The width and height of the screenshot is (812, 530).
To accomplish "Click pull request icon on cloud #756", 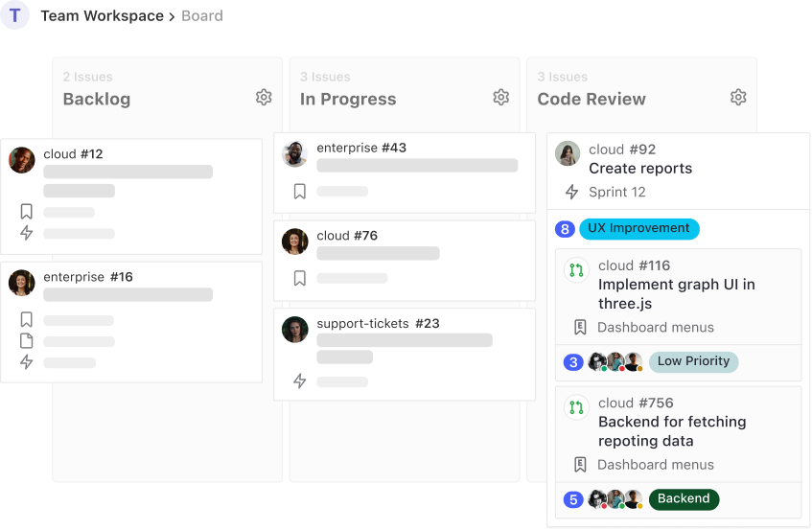I will (x=576, y=407).
